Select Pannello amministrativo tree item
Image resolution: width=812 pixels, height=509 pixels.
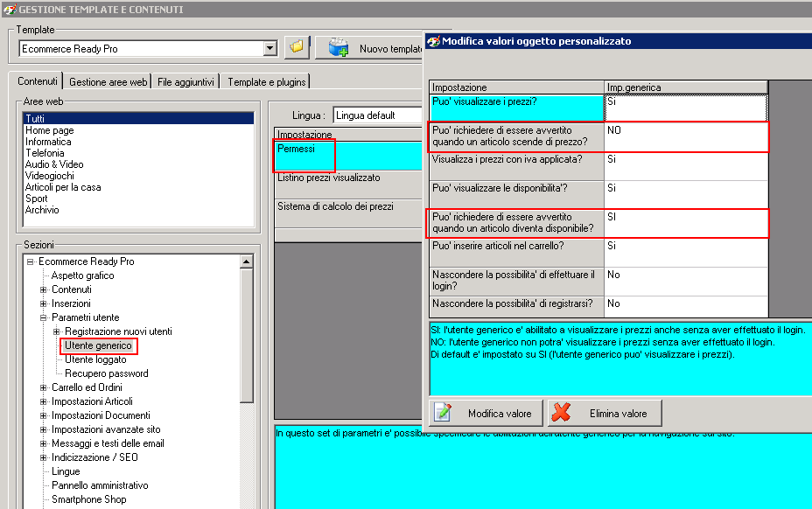pos(100,485)
